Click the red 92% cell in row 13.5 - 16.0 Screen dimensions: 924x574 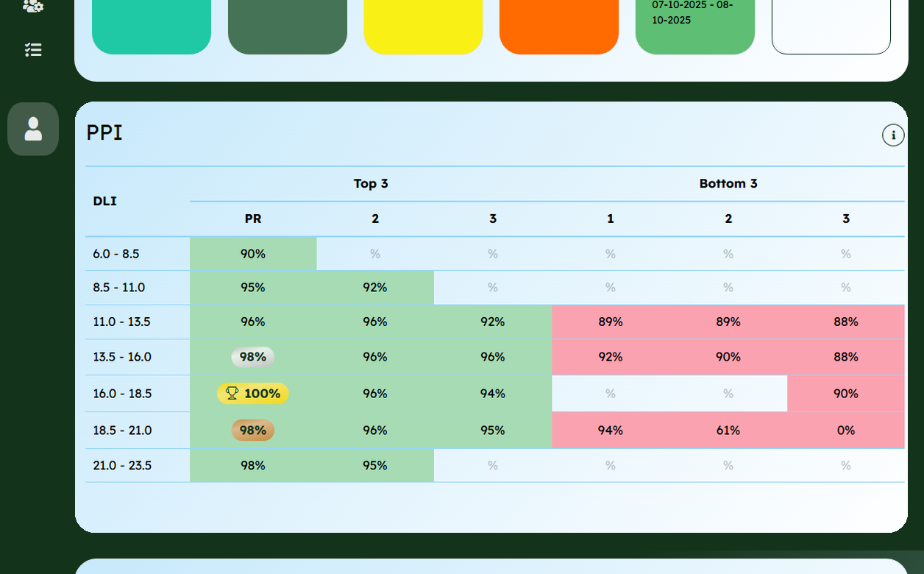tap(611, 357)
